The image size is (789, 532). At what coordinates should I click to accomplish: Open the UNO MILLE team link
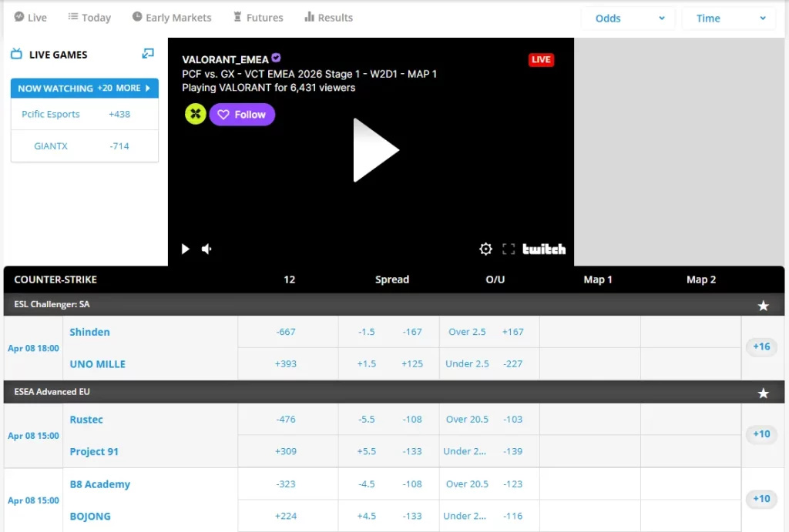coord(98,364)
